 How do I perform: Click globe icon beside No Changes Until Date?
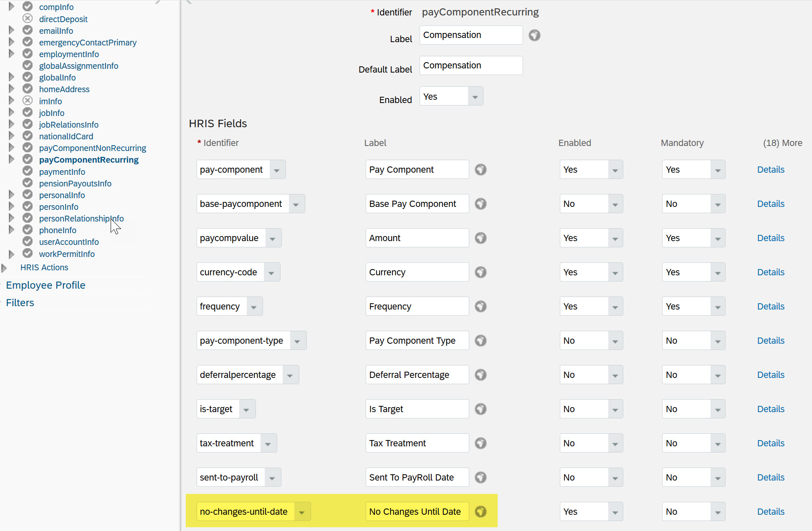click(x=481, y=512)
